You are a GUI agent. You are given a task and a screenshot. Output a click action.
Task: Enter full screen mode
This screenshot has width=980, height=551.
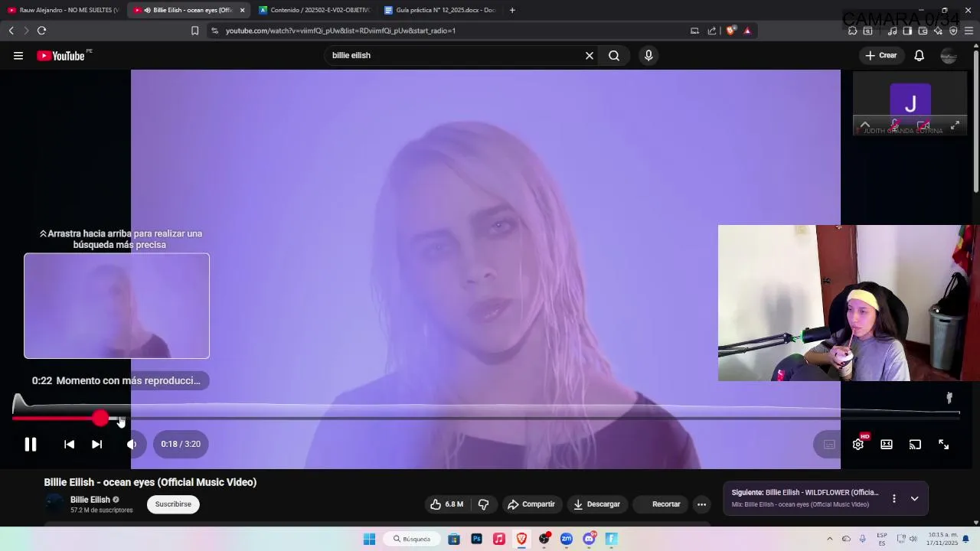[x=944, y=444]
